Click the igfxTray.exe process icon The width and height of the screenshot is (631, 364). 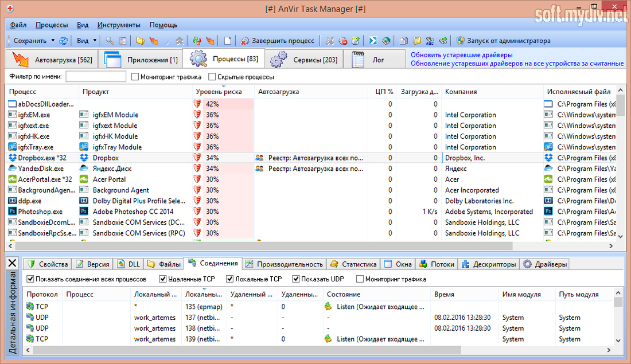[13, 147]
